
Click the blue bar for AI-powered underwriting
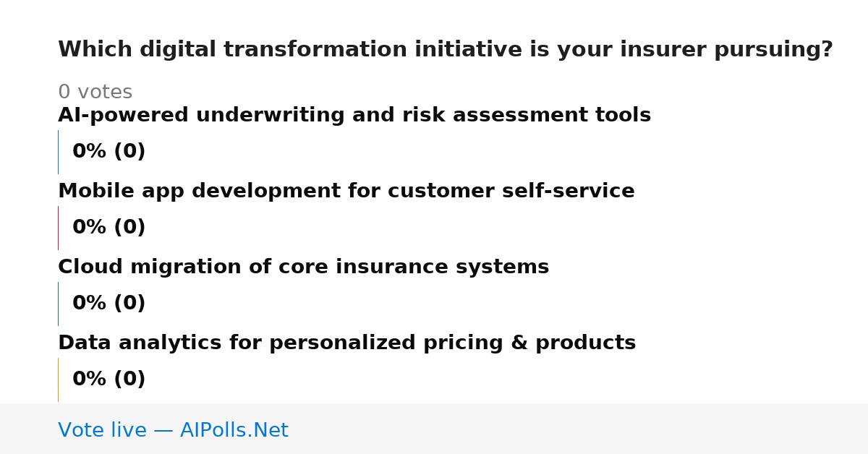point(58,152)
